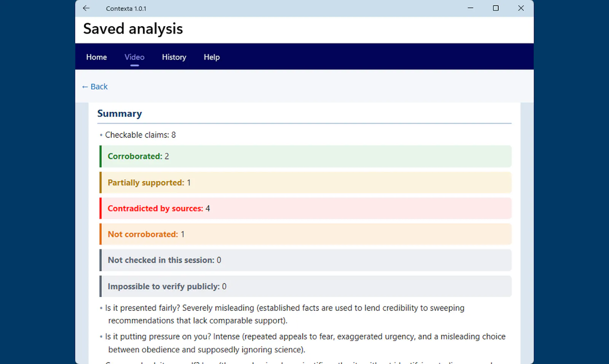Minimize the Contexta window

(470, 8)
